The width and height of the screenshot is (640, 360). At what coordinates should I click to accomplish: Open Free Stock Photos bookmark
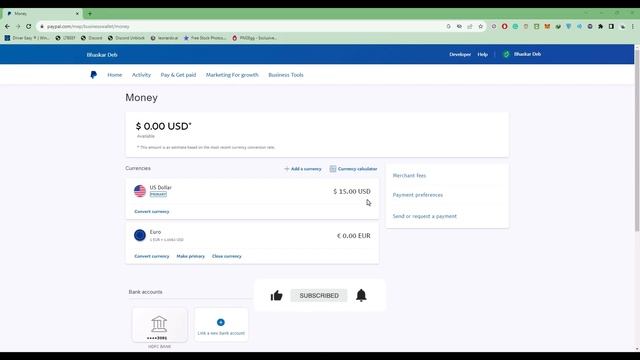click(x=205, y=38)
